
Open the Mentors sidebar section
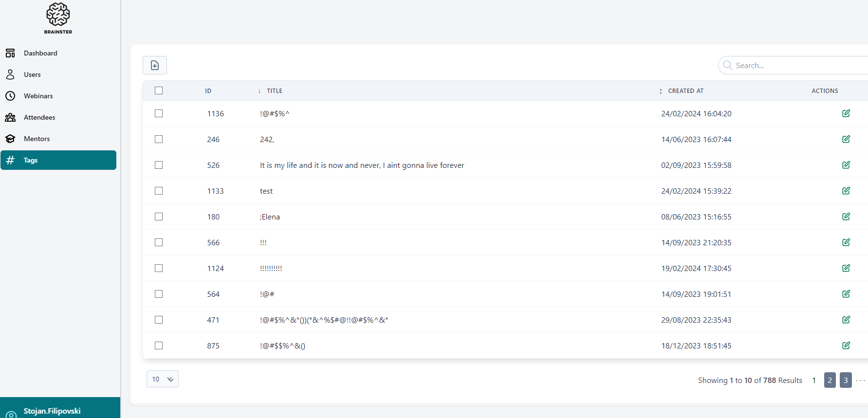point(37,139)
